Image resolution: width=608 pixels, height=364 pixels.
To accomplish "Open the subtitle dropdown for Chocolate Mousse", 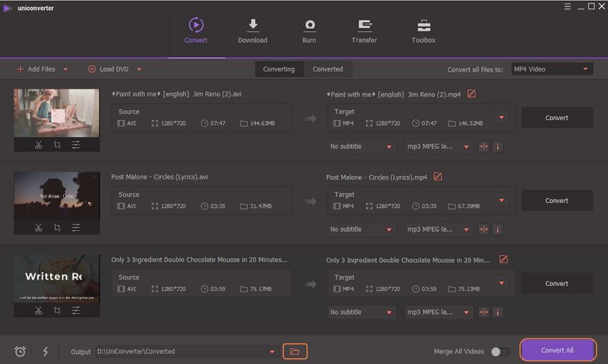I will click(x=361, y=313).
